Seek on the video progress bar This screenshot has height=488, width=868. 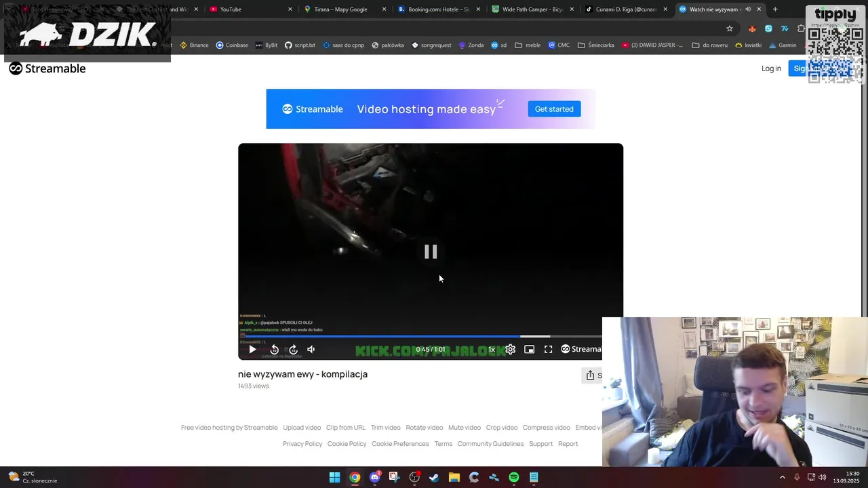tap(423, 336)
